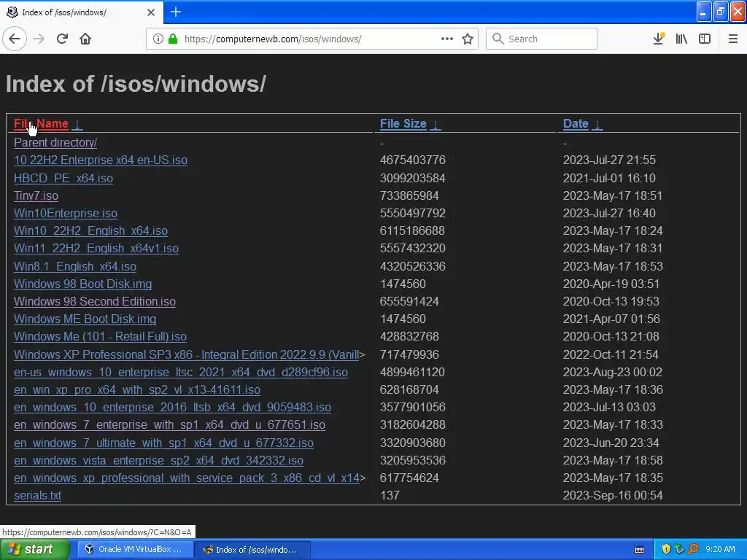Screen dimensions: 747x560
Task: Select the Index of /isos/windo... taskbar button
Action: coord(252,550)
